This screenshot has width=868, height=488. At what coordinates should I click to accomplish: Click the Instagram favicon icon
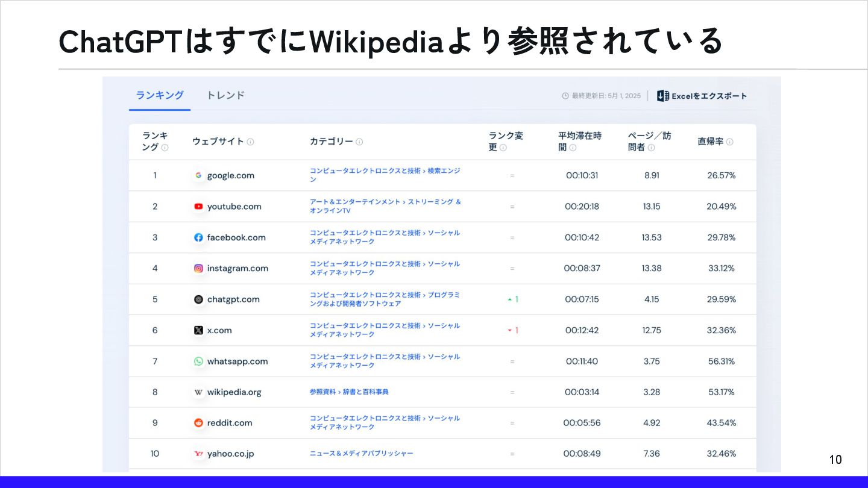click(x=198, y=268)
